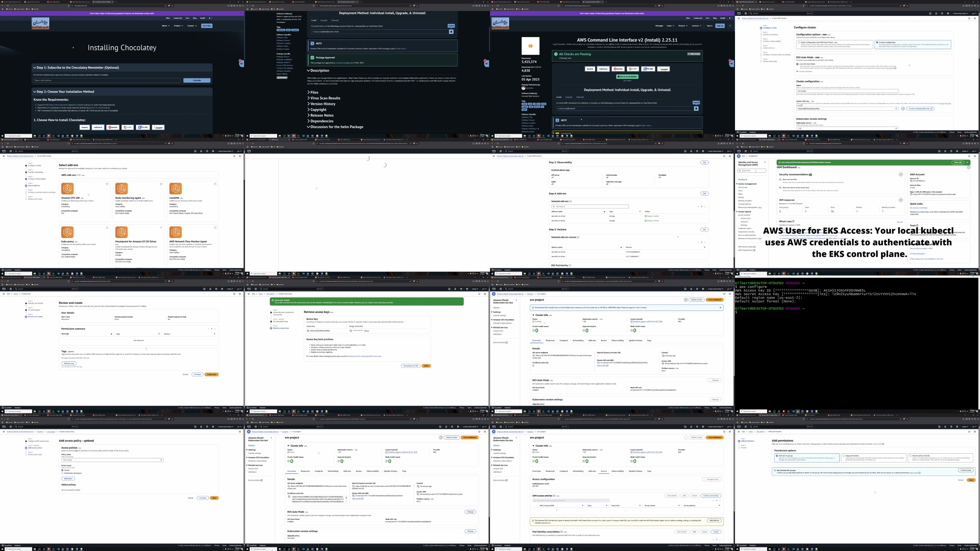Copy the 'choco install kubernetes-helm' command icon
Viewport: 980px width, 551px height.
pyautogui.click(x=451, y=32)
